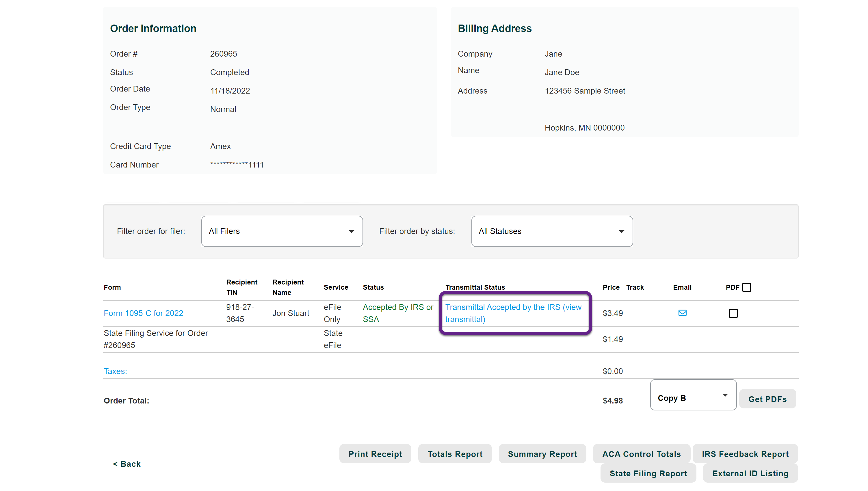Open the State Filing Report

[x=648, y=473]
